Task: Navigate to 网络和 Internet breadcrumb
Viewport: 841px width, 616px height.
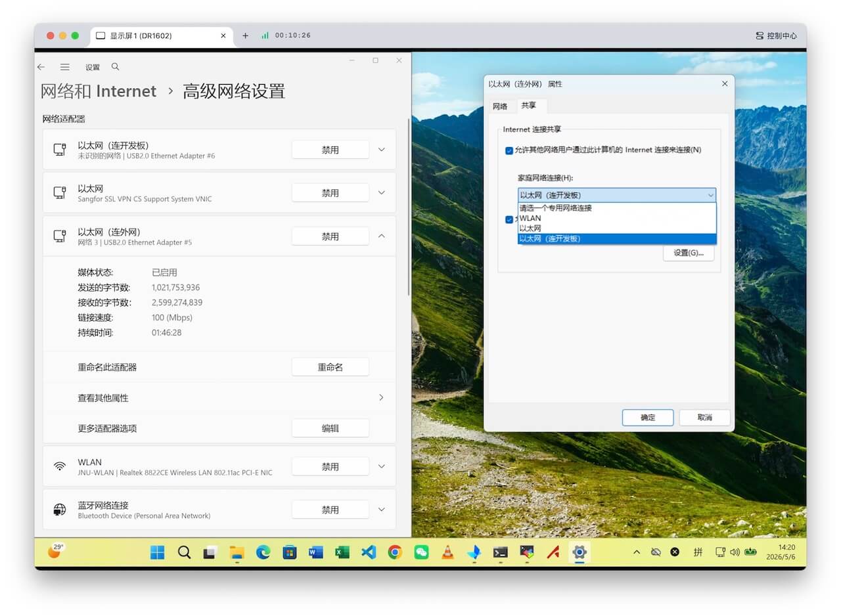Action: coord(99,91)
